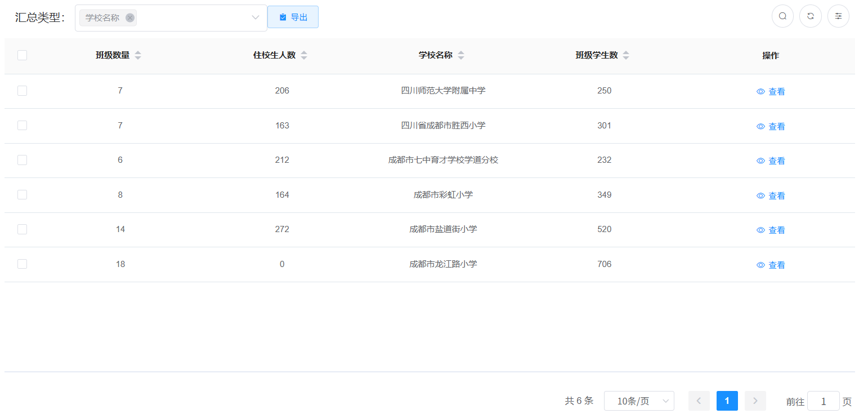The width and height of the screenshot is (868, 418).
Task: Select the 四川师范大学附属中学 row checkbox
Action: 23,91
